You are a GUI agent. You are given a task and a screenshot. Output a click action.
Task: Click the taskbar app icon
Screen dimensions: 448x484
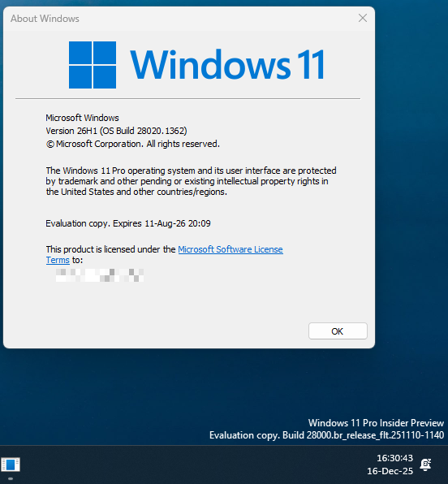pyautogui.click(x=11, y=465)
